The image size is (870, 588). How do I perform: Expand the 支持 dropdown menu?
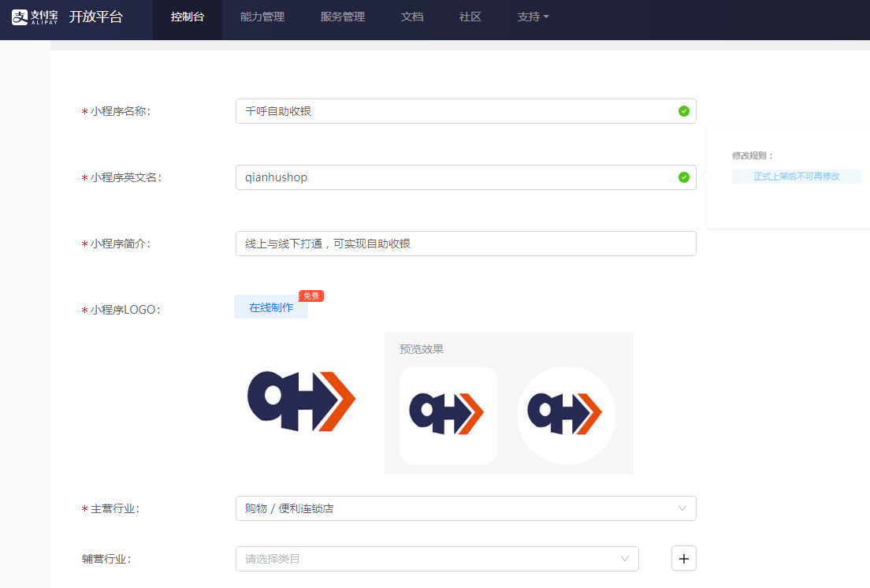(x=533, y=17)
